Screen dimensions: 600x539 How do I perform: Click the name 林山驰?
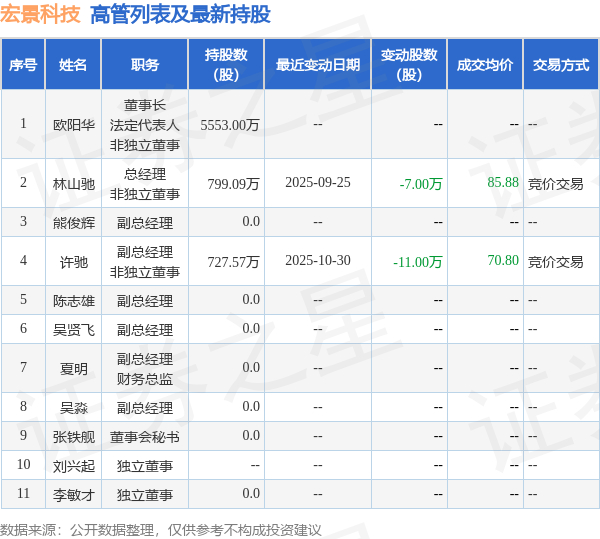pyautogui.click(x=73, y=184)
